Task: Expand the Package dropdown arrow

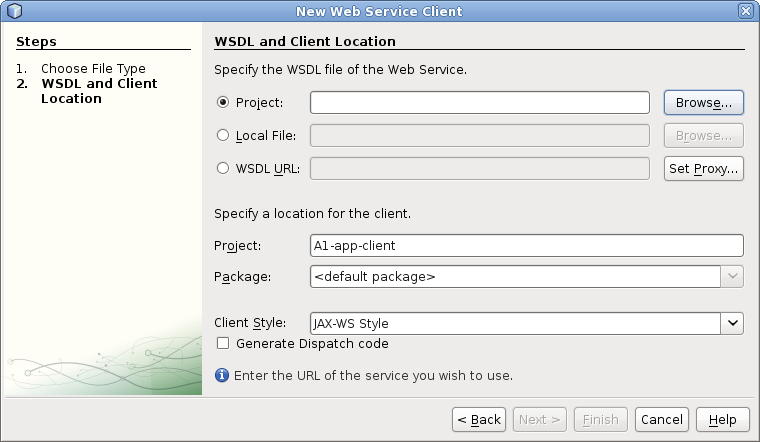Action: (732, 277)
